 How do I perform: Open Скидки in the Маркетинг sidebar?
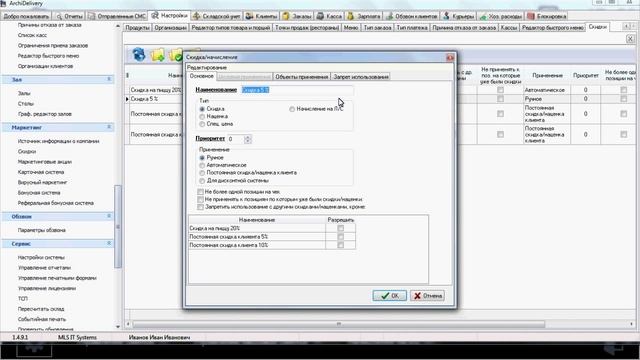27,151
